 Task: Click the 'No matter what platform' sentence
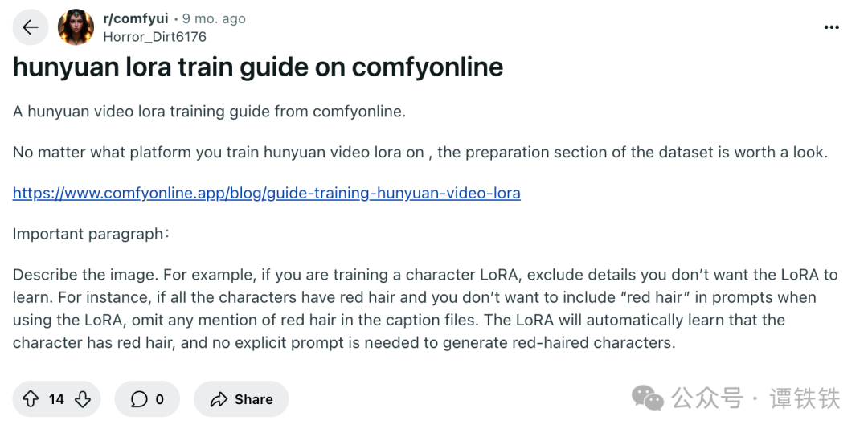click(420, 152)
